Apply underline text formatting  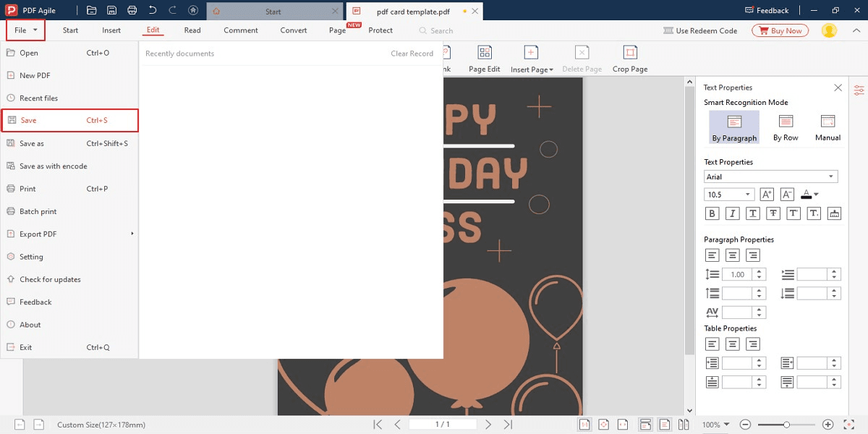[x=753, y=213]
